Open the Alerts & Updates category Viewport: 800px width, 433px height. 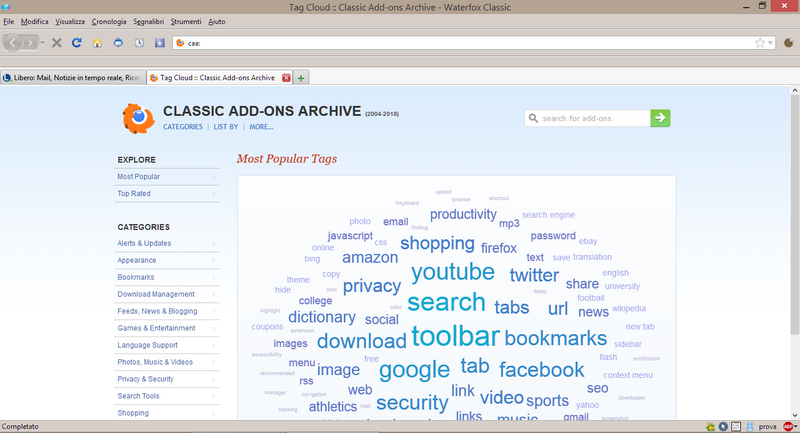(166, 243)
